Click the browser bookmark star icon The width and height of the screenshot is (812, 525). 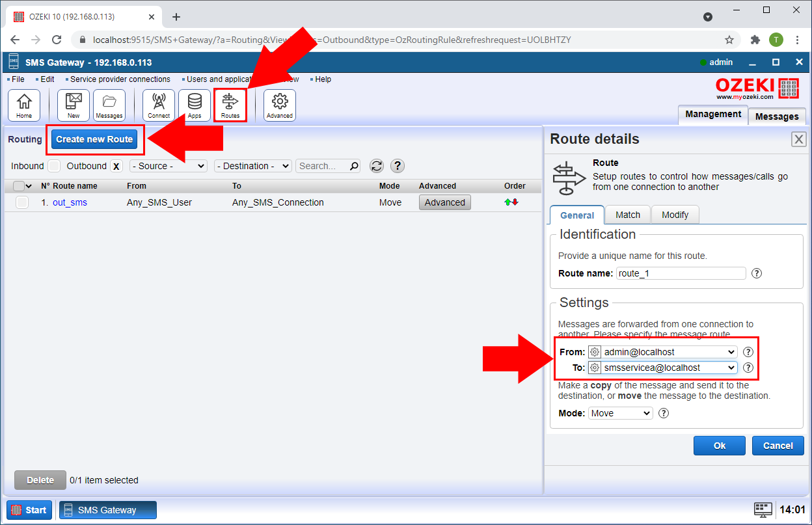coord(729,40)
